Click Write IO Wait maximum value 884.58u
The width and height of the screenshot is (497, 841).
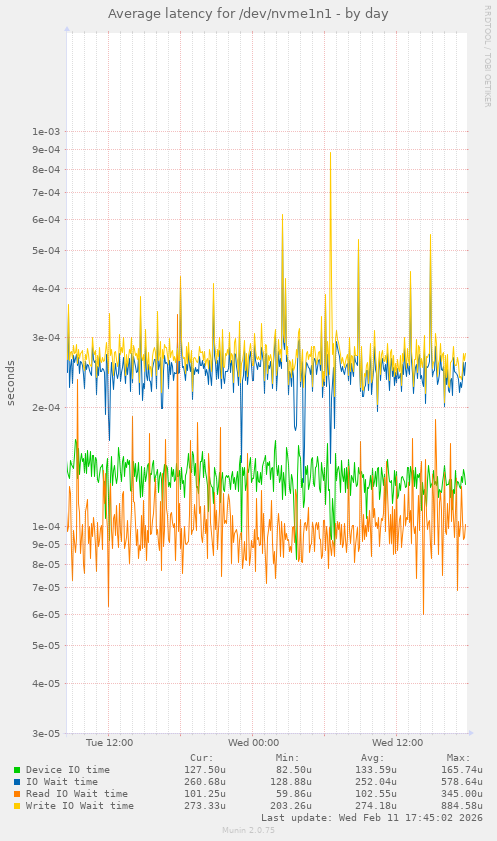point(462,805)
